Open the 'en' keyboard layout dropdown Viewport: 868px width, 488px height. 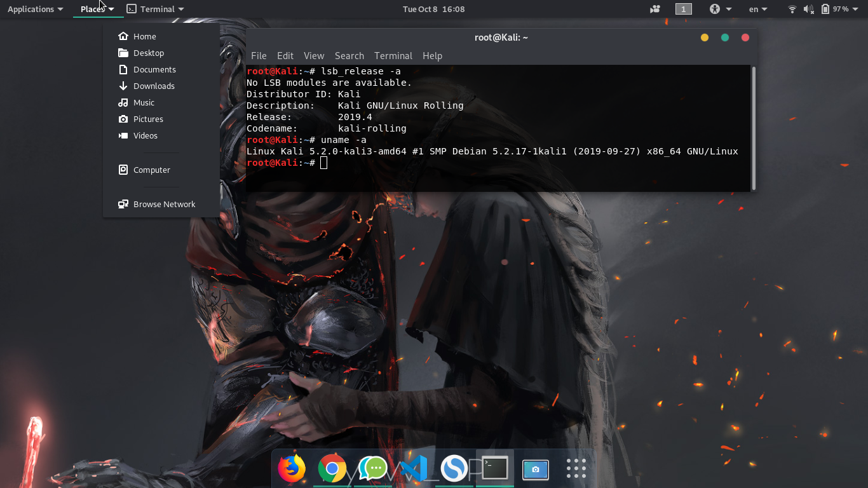[758, 9]
